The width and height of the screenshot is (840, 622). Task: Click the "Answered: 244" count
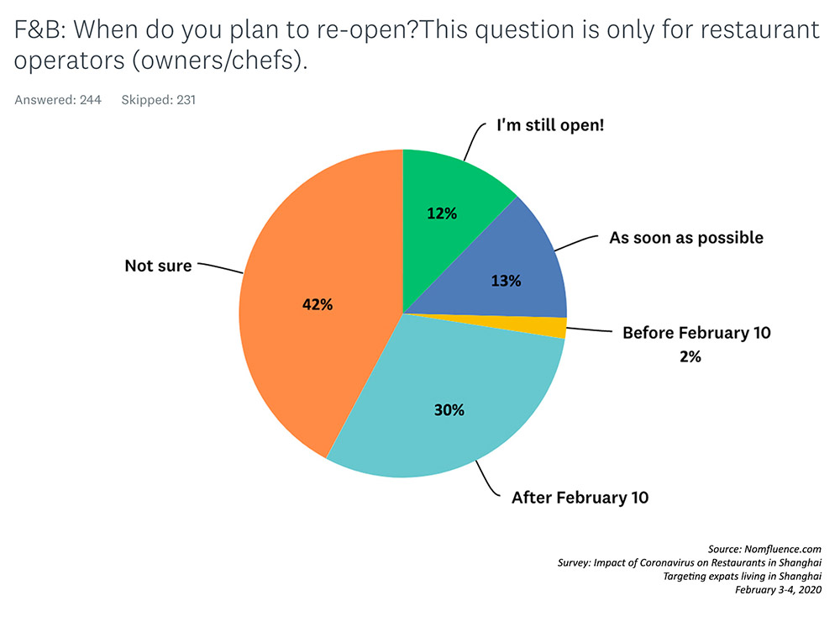[x=58, y=100]
